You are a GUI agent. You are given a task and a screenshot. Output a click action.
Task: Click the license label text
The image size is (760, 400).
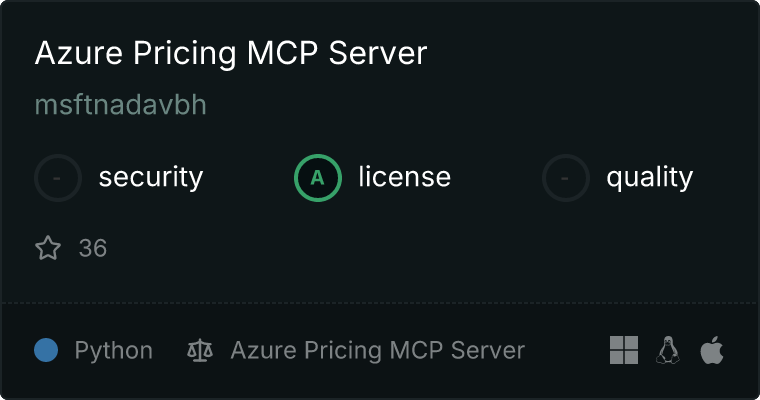[405, 176]
